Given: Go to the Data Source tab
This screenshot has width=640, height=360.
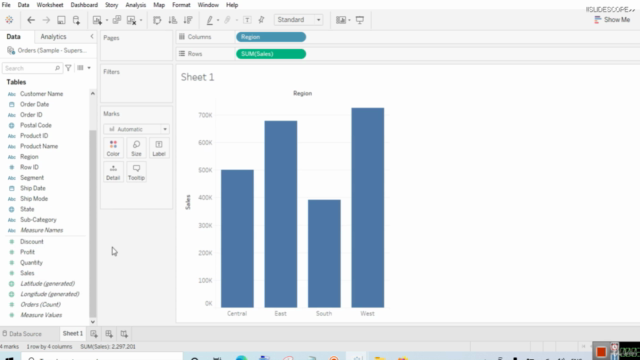Looking at the screenshot, I should click(x=22, y=334).
